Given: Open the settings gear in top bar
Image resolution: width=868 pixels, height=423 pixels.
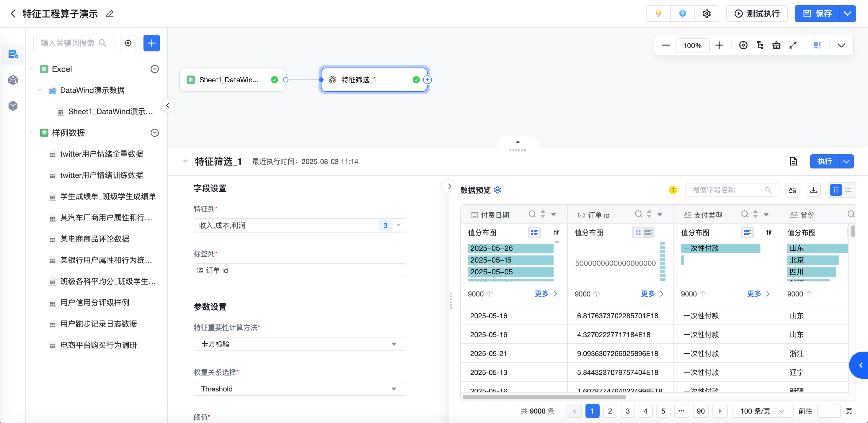Looking at the screenshot, I should coord(707,14).
